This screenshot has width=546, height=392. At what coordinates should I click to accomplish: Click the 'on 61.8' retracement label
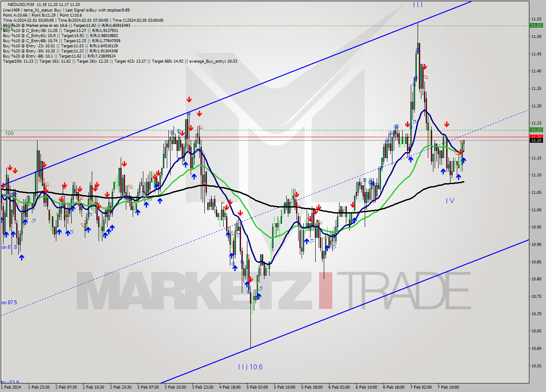(9, 247)
